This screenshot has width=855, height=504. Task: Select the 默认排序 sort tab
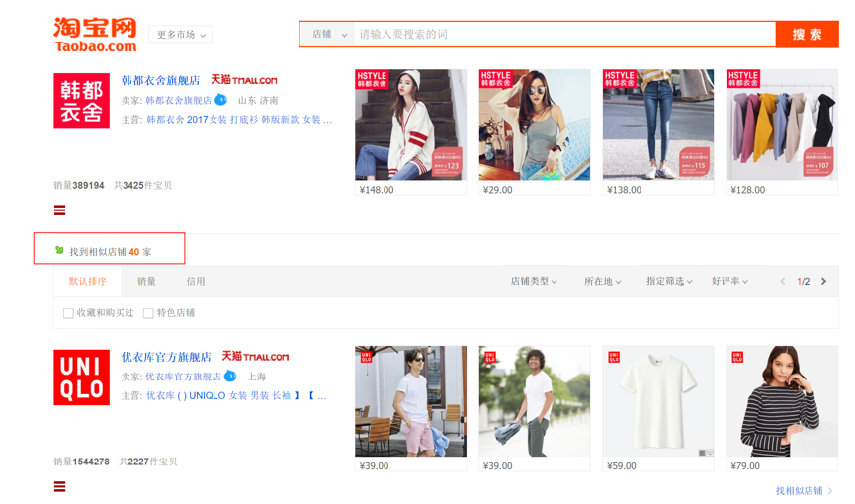(x=87, y=281)
